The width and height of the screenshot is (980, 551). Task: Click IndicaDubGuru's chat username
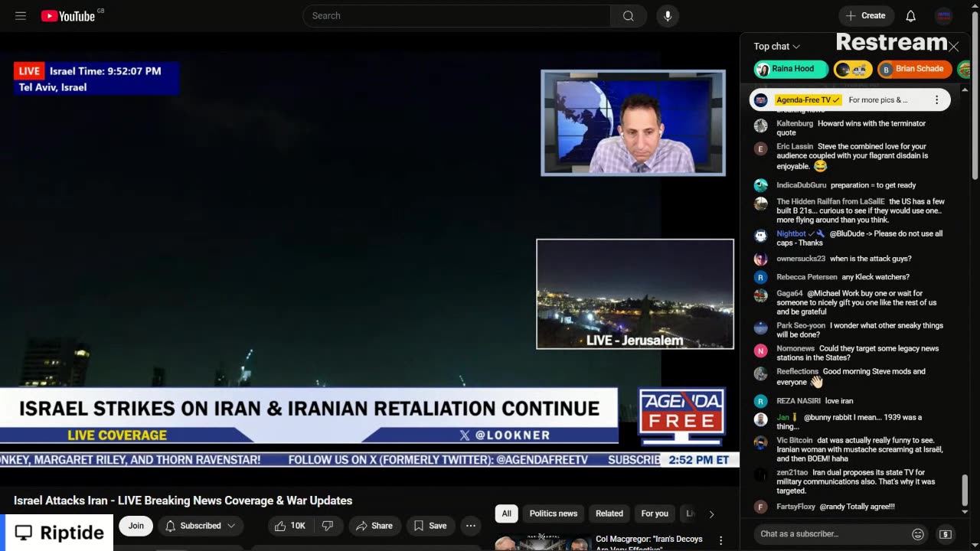(801, 185)
